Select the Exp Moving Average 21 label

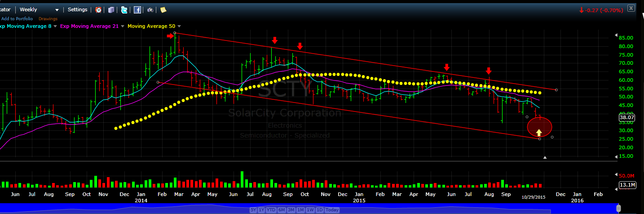coord(90,27)
